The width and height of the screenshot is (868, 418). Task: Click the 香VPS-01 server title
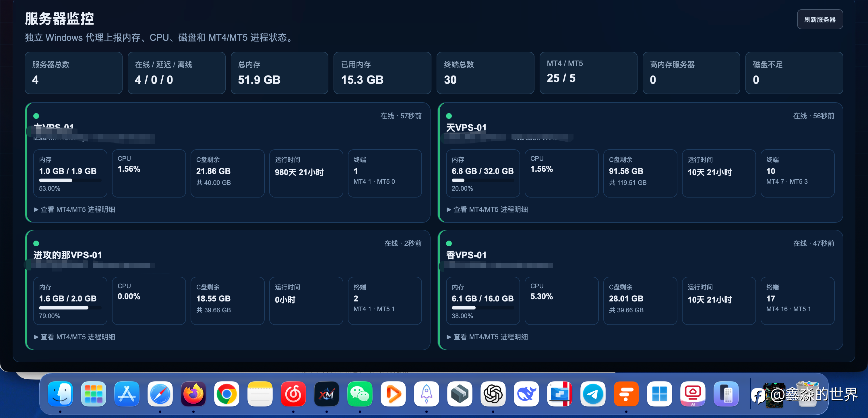[x=466, y=255]
